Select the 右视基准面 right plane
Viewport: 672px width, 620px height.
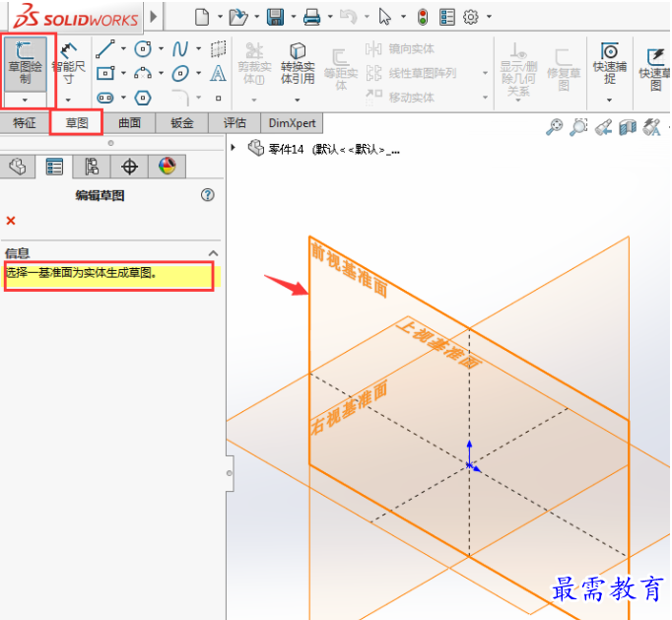pos(349,407)
